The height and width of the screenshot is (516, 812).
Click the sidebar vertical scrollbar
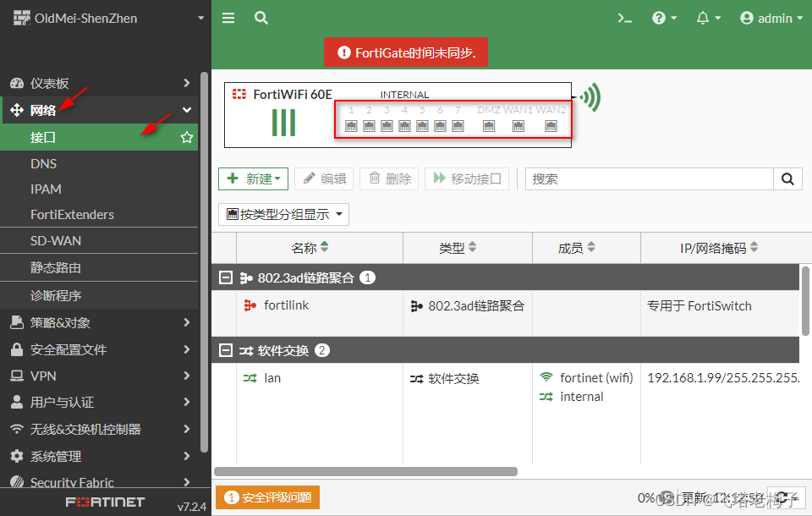(x=205, y=262)
